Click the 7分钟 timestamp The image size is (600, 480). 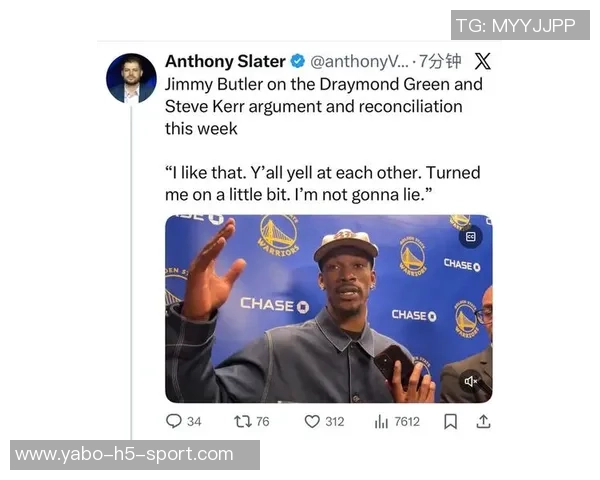coord(440,61)
